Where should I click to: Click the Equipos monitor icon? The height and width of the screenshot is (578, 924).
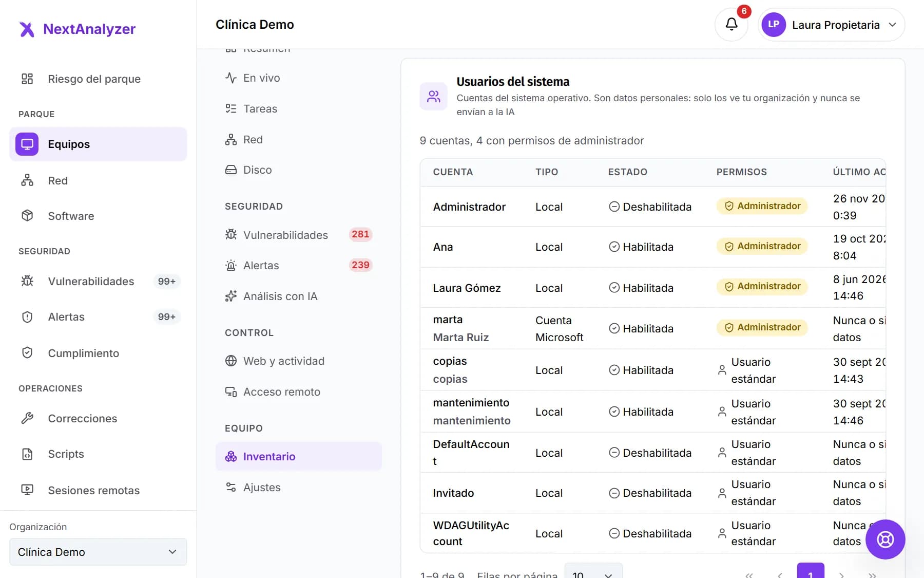click(x=27, y=144)
